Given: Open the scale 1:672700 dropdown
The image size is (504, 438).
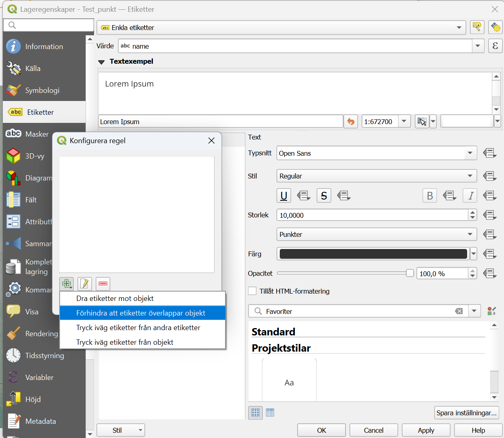Looking at the screenshot, I should pyautogui.click(x=404, y=121).
